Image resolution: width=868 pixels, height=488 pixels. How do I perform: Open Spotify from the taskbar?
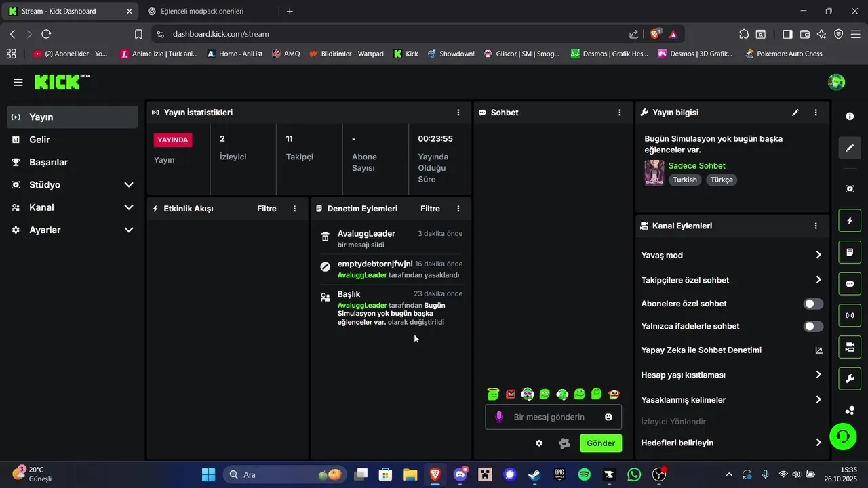click(x=585, y=474)
